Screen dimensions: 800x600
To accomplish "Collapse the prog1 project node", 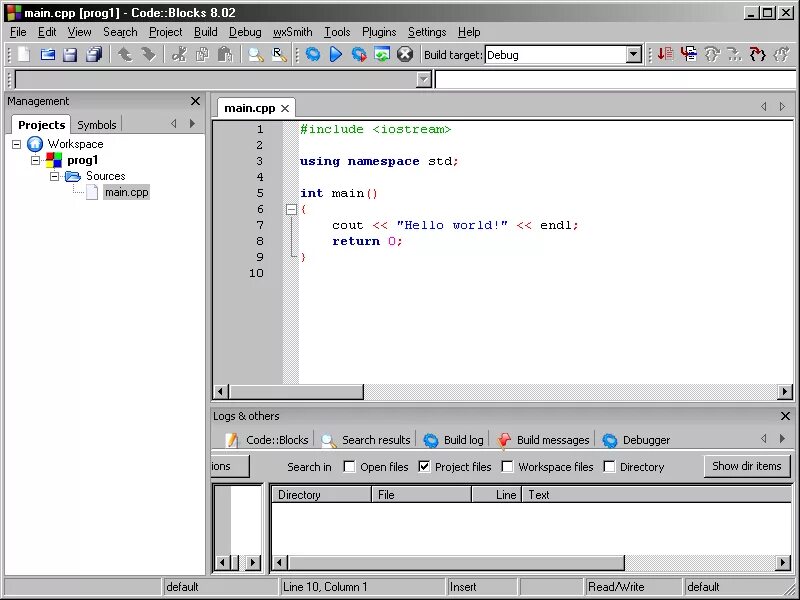I will point(35,161).
